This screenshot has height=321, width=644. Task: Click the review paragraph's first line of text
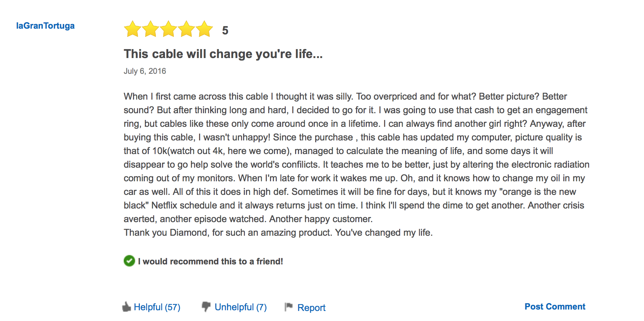click(345, 96)
